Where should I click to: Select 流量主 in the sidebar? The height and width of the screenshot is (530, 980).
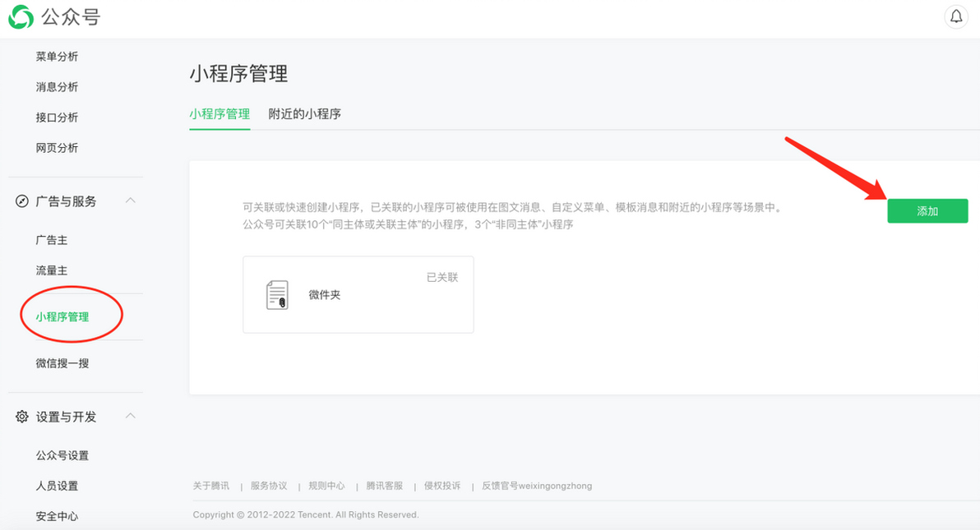pos(51,270)
